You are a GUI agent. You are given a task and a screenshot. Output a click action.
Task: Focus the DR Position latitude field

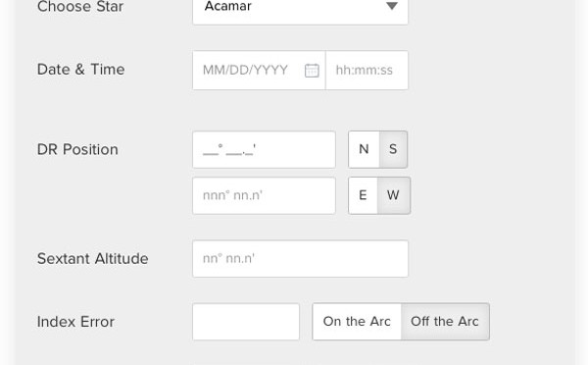tap(264, 149)
